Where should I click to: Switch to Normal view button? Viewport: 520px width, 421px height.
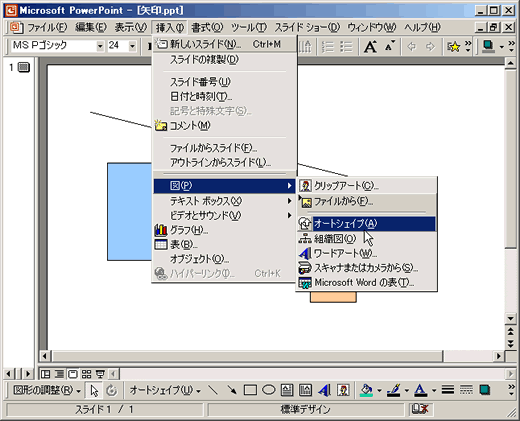click(x=45, y=374)
